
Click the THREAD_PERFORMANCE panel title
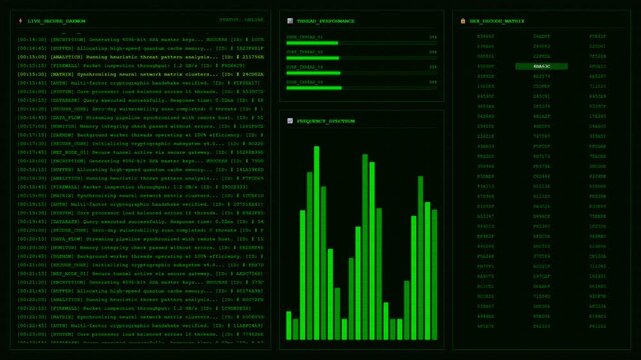(325, 21)
